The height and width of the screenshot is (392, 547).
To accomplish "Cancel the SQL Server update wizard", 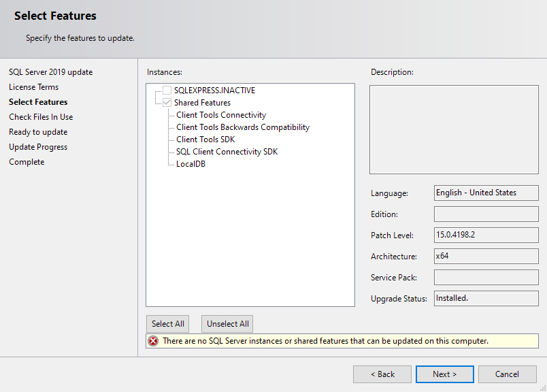I will point(507,374).
